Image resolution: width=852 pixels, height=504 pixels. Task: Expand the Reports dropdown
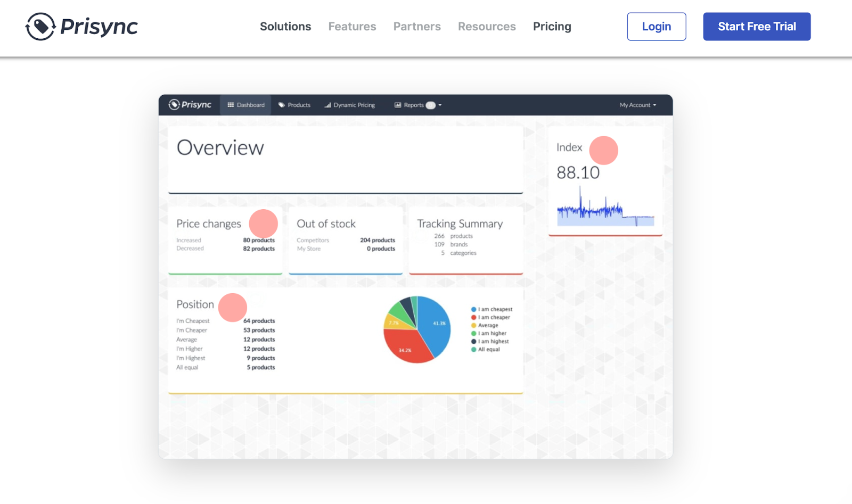(x=418, y=105)
